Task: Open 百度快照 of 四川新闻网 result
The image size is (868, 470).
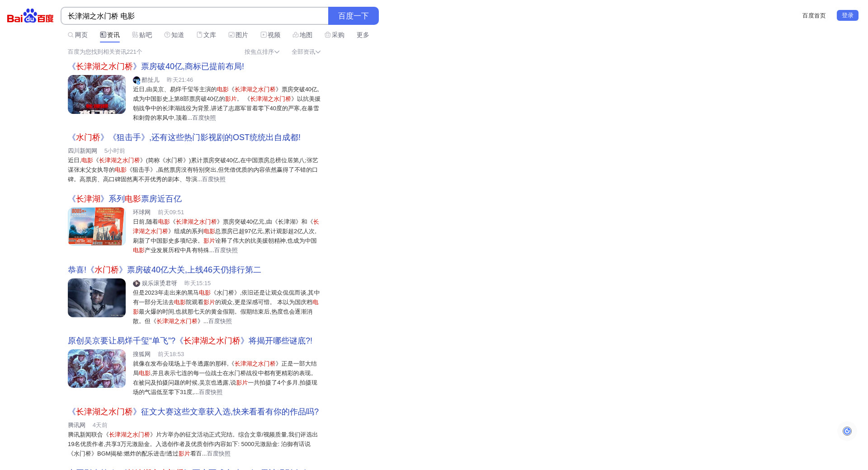Action: [213, 179]
